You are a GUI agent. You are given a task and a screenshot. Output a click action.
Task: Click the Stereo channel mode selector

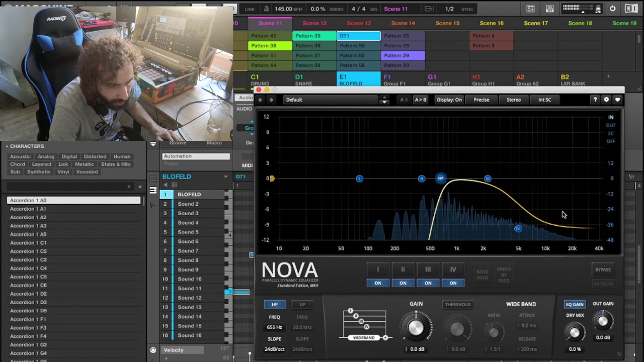[514, 100]
